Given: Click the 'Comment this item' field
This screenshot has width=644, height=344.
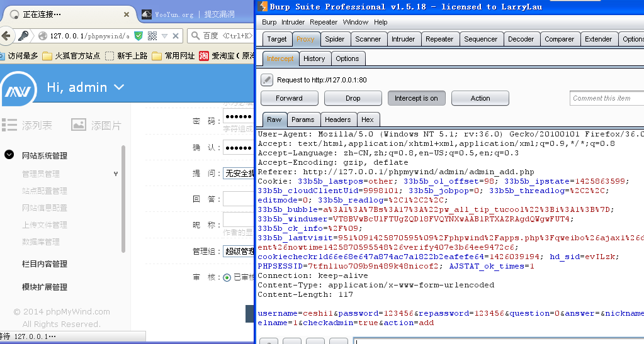Looking at the screenshot, I should tap(607, 98).
